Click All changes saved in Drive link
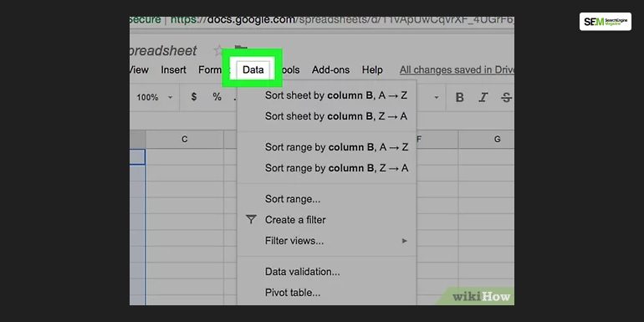Image resolution: width=644 pixels, height=322 pixels. [x=457, y=69]
